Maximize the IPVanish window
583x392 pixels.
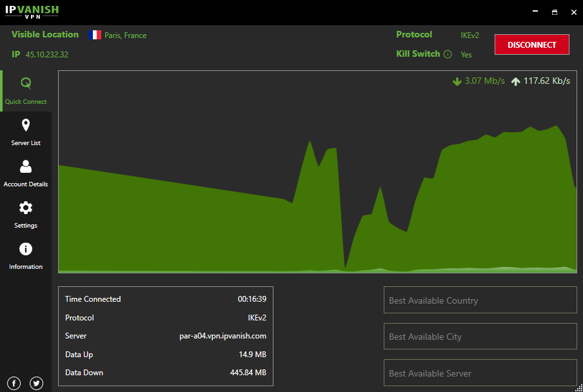[x=555, y=12]
